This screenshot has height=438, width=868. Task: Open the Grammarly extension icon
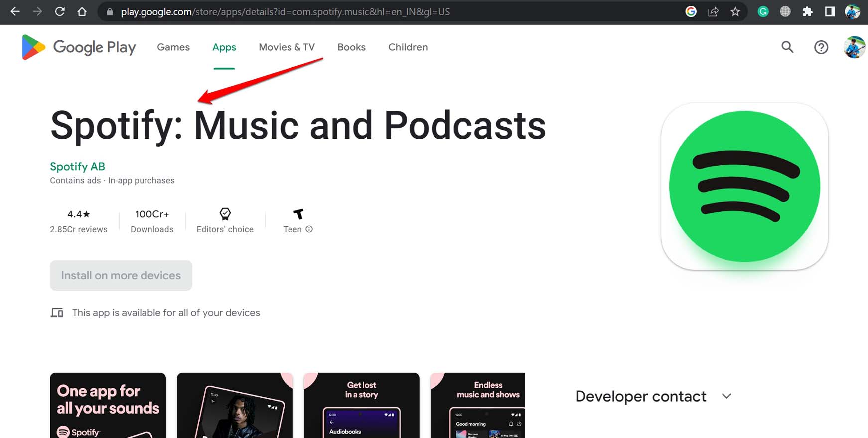[x=763, y=11]
